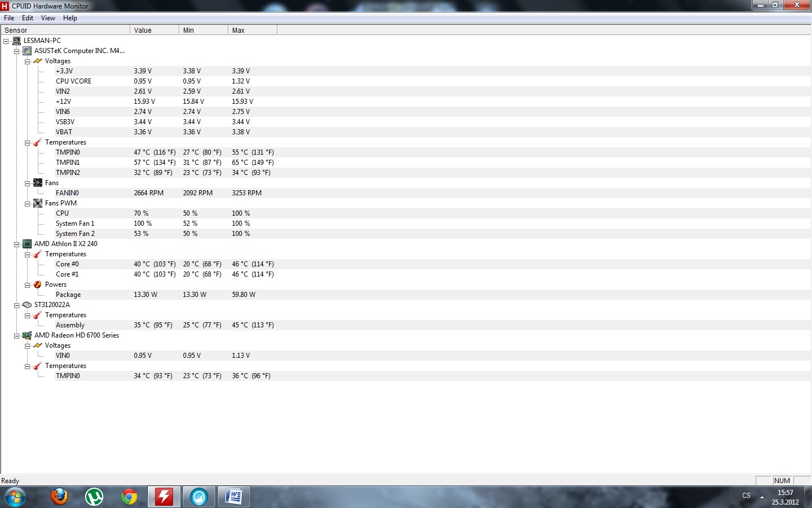Collapse the LESMAN-PC root node
The height and width of the screenshot is (508, 812).
(6, 41)
